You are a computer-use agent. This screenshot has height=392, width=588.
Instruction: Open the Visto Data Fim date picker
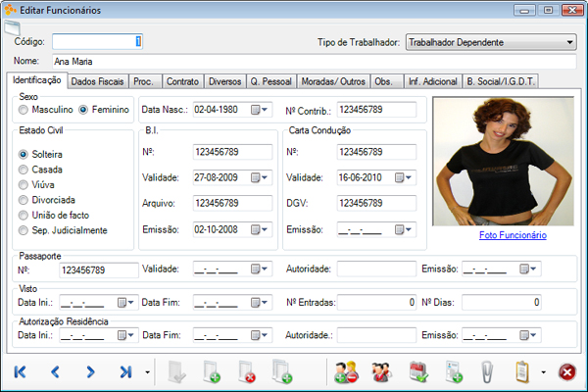259,303
